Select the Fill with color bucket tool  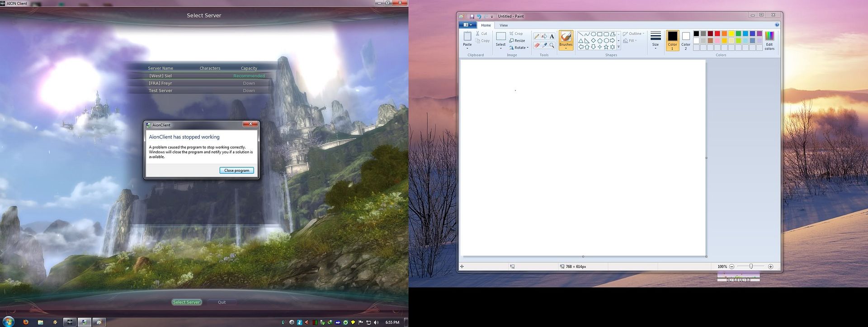coord(544,36)
